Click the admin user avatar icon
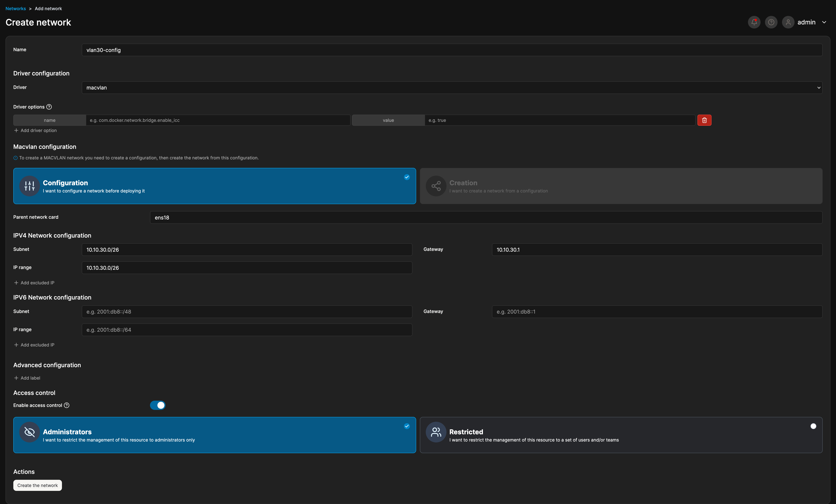The width and height of the screenshot is (836, 504). click(x=788, y=22)
